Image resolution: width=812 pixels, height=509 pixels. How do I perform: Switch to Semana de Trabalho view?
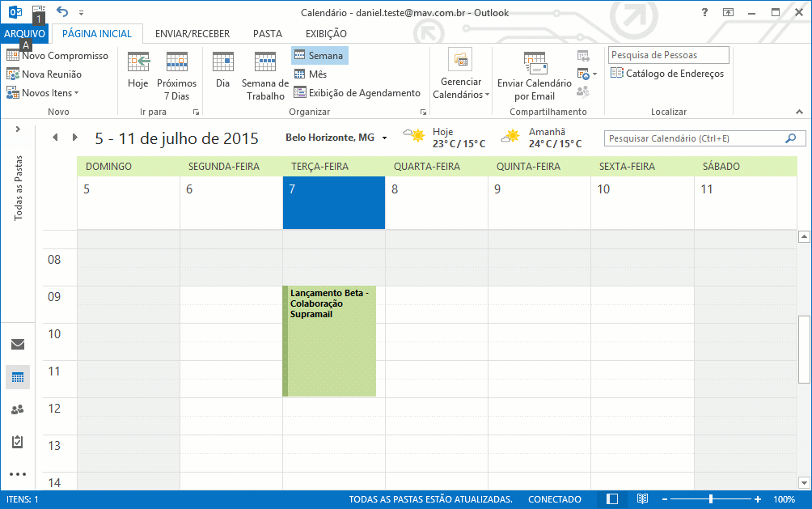[x=265, y=76]
